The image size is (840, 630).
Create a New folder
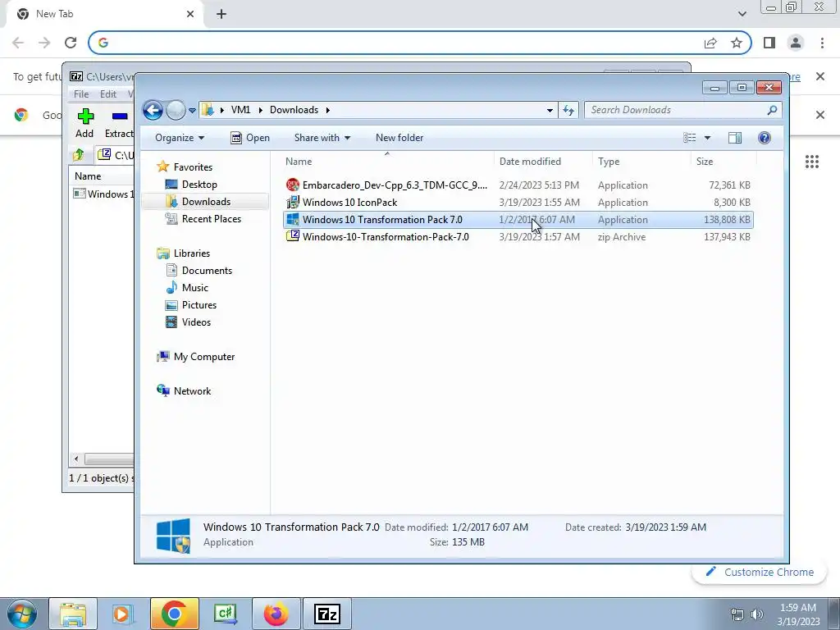[x=399, y=138]
